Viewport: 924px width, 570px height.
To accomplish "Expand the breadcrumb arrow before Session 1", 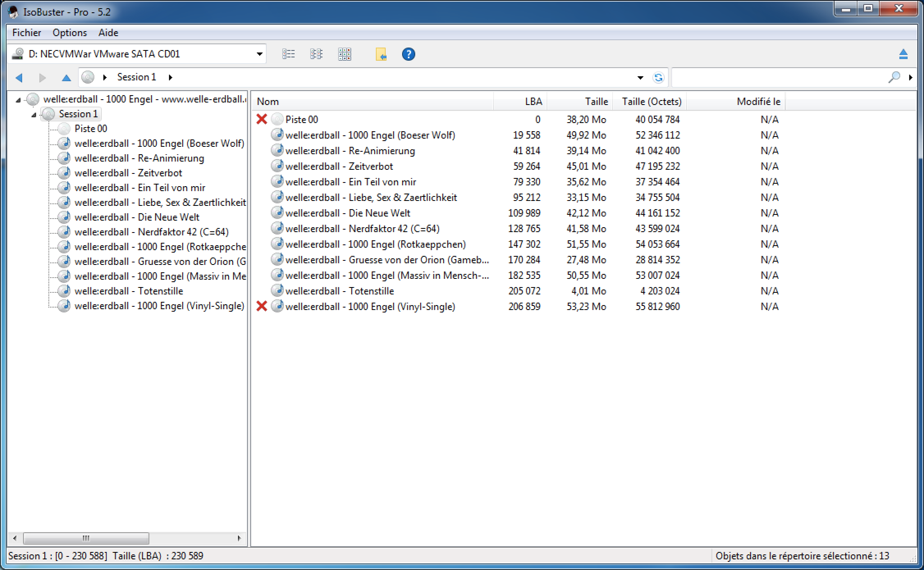I will coord(105,77).
